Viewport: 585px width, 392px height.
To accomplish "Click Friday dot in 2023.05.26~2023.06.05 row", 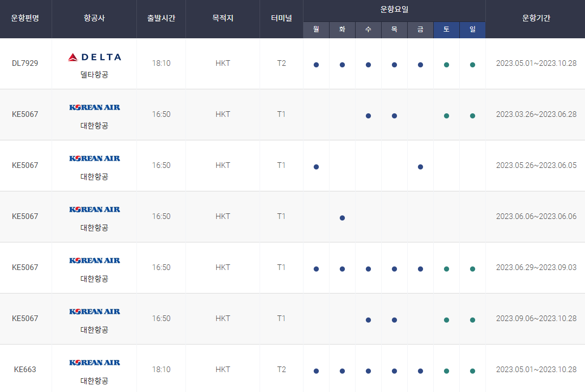I will pyautogui.click(x=420, y=167).
